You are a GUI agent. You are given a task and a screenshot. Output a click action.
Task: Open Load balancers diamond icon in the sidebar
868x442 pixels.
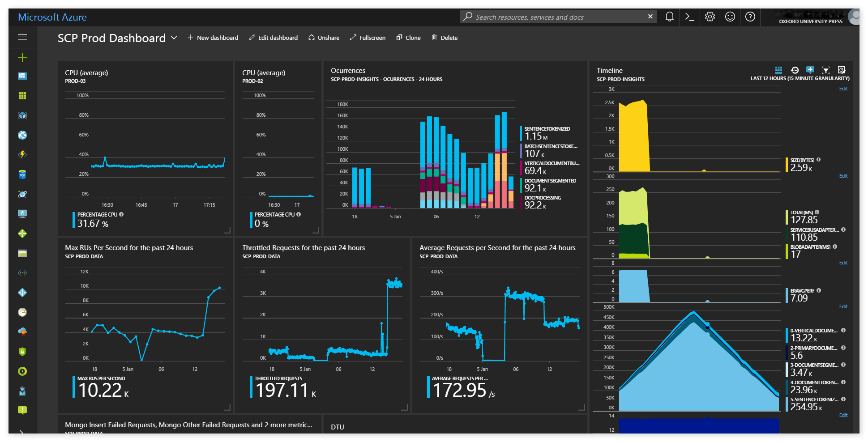22,234
